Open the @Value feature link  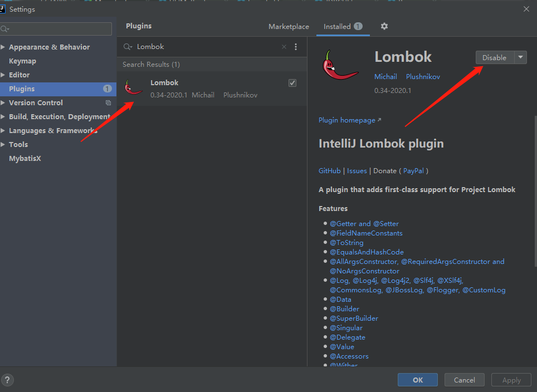click(342, 347)
